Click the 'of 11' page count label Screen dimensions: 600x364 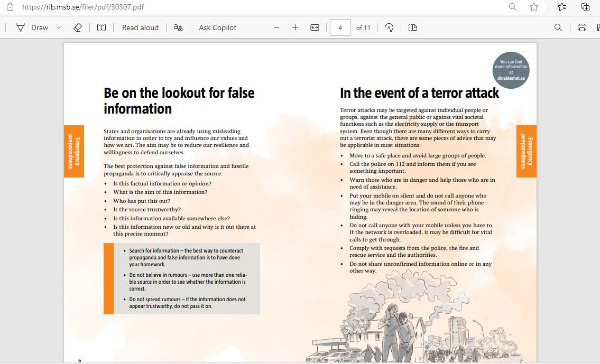363,27
